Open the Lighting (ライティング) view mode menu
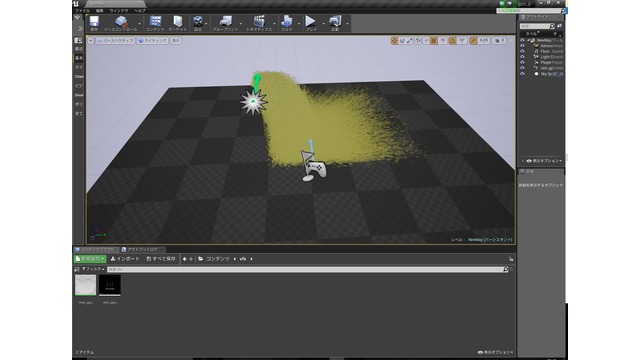This screenshot has height=360, width=640. click(x=153, y=40)
